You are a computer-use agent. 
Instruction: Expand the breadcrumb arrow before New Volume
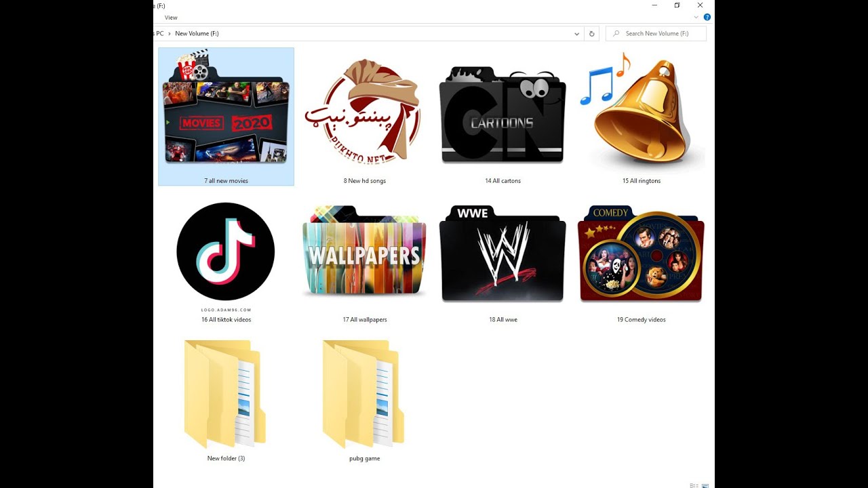[x=170, y=33]
